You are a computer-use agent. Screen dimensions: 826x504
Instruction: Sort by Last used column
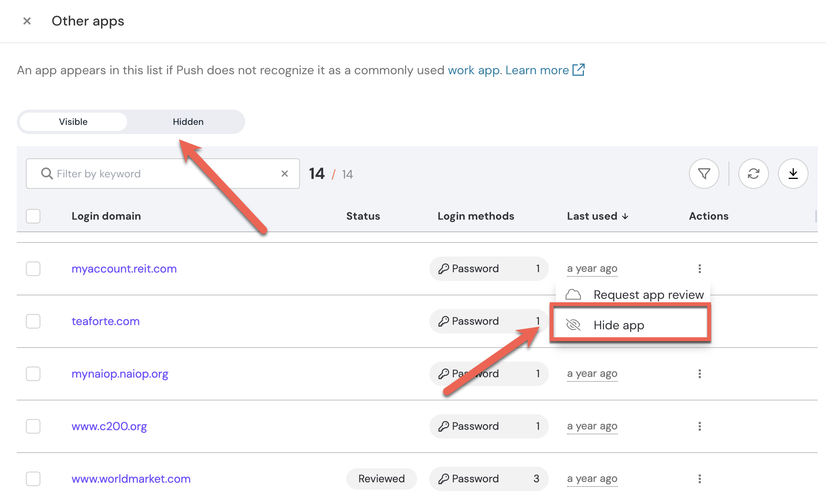597,216
